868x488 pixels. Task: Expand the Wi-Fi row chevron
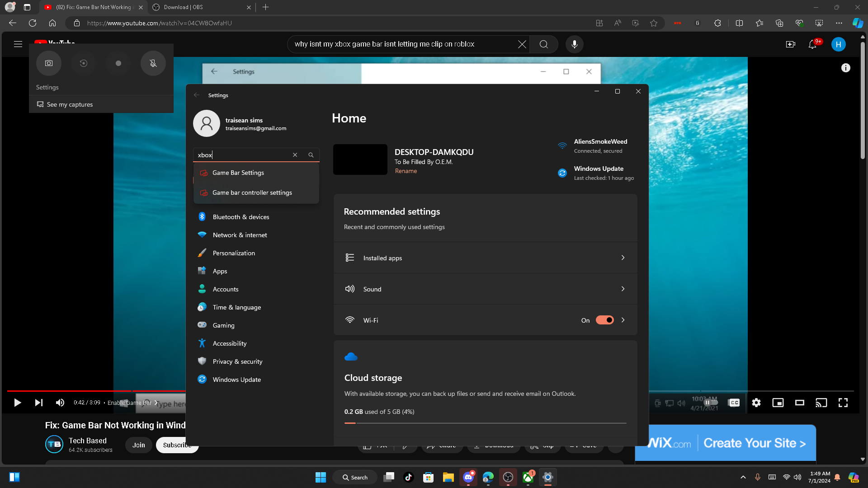pyautogui.click(x=623, y=320)
